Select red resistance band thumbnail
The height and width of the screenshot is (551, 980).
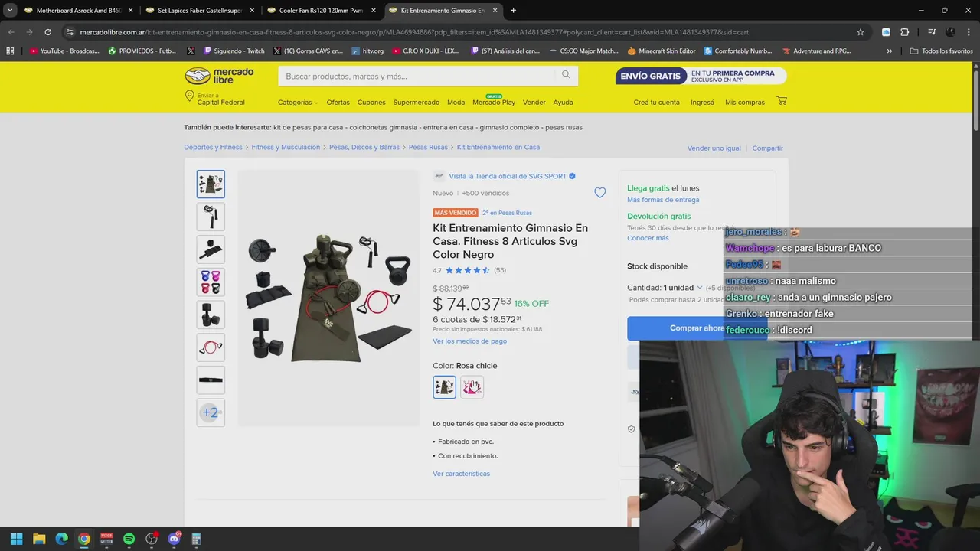pos(211,347)
